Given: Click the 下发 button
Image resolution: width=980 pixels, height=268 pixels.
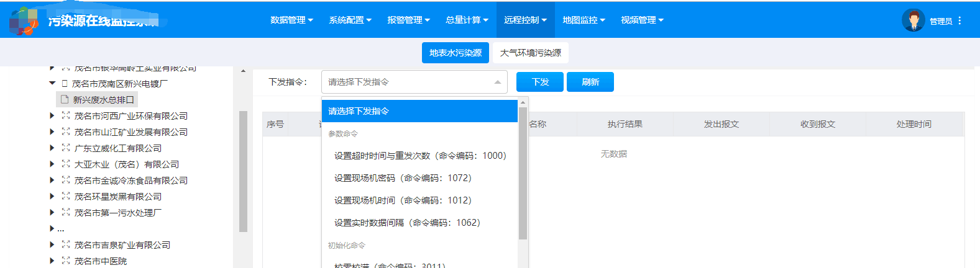Looking at the screenshot, I should click(539, 82).
